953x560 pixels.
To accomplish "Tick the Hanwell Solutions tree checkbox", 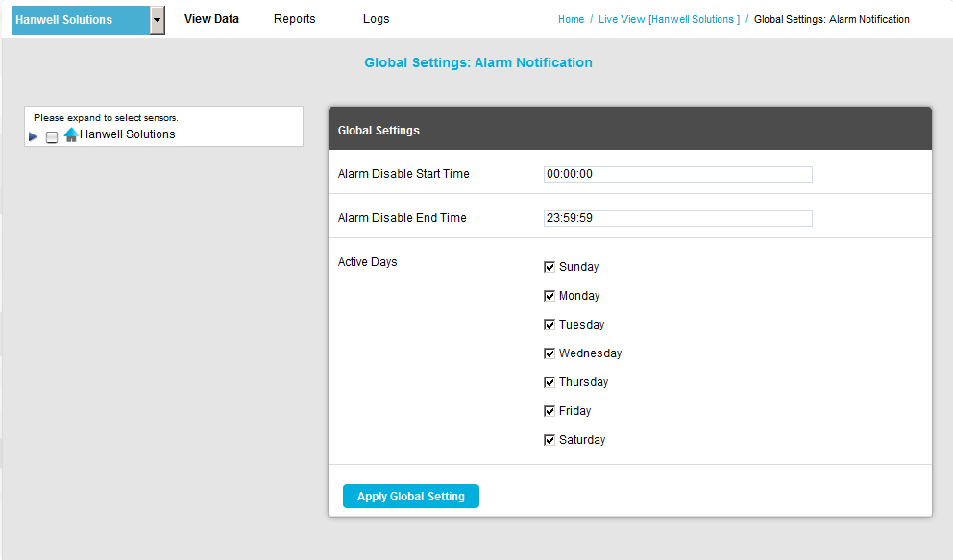I will [x=52, y=137].
